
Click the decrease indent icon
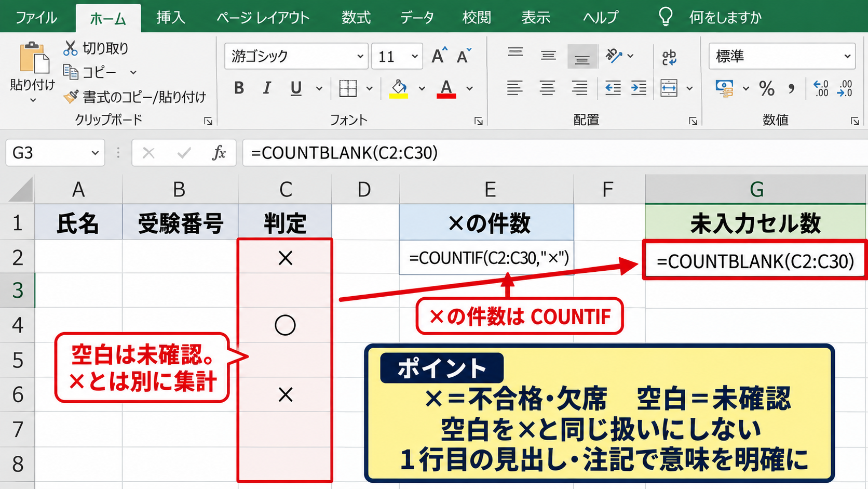click(613, 88)
